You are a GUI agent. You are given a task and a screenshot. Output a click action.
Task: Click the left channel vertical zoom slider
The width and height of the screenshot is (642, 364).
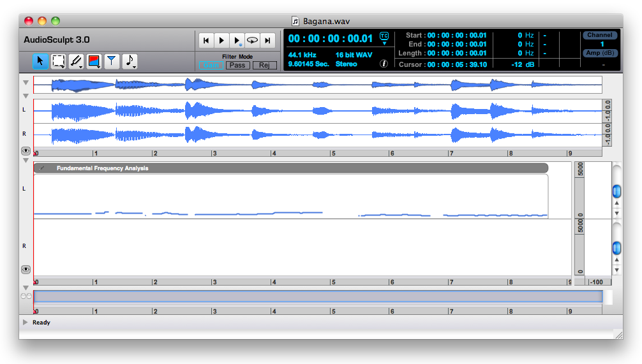coord(616,191)
